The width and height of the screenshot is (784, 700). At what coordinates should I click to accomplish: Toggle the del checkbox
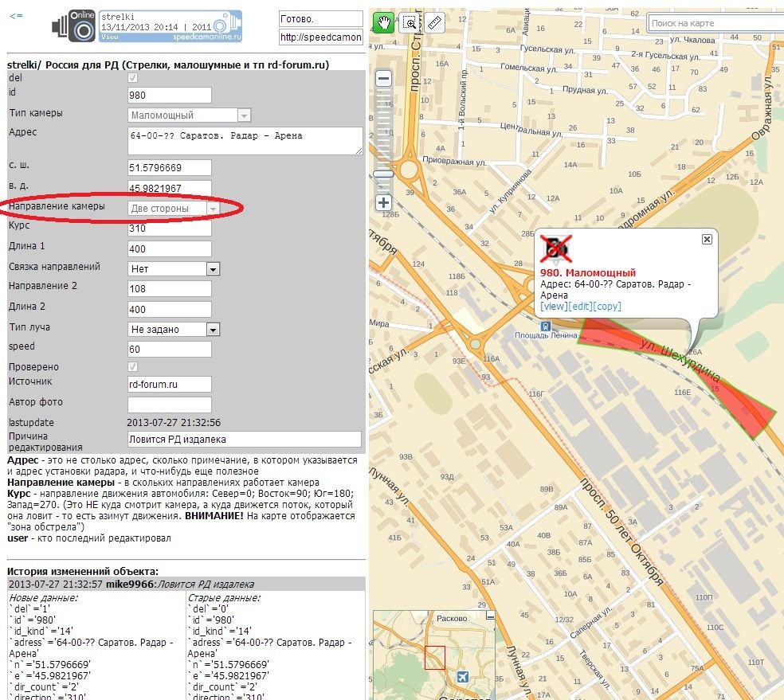coord(133,78)
